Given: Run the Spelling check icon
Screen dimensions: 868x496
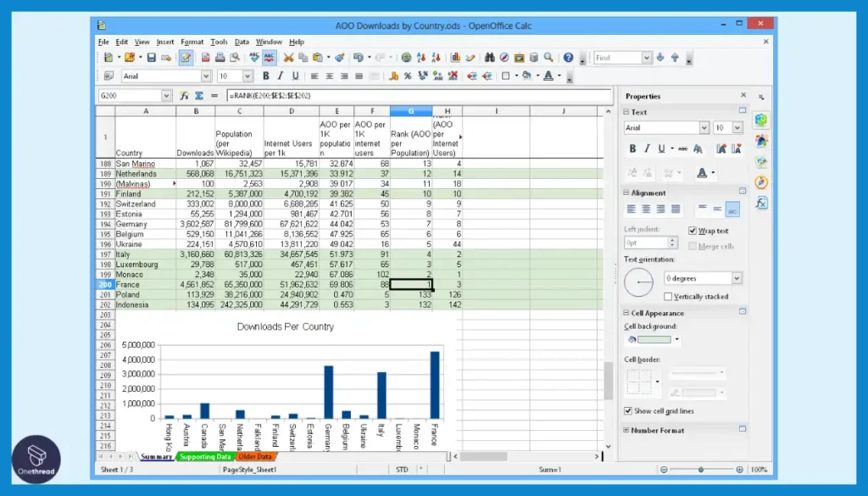Looking at the screenshot, I should tap(254, 58).
